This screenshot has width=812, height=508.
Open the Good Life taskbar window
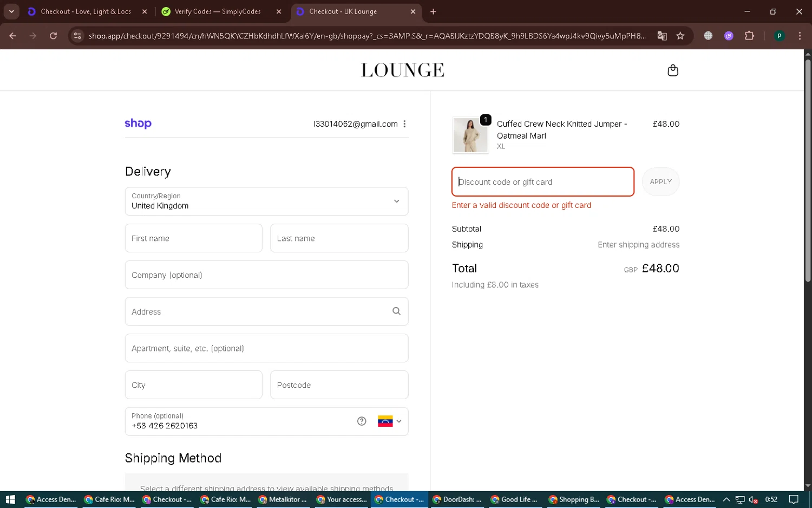click(515, 499)
